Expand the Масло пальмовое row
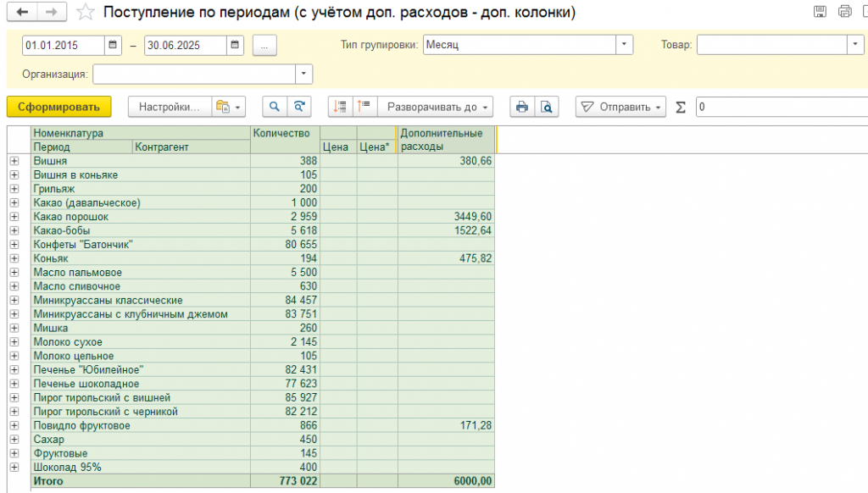Viewport: 868px width, 493px height. click(x=14, y=272)
